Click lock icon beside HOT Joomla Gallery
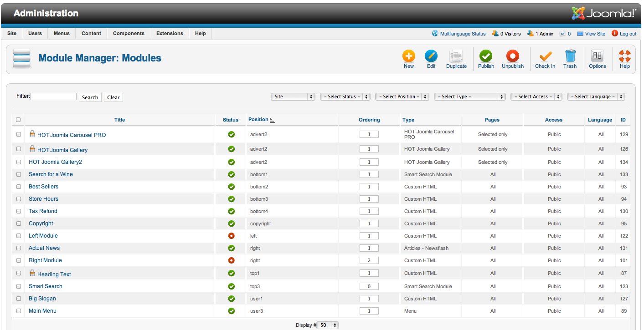Viewport: 644px width, 330px height. [32, 148]
